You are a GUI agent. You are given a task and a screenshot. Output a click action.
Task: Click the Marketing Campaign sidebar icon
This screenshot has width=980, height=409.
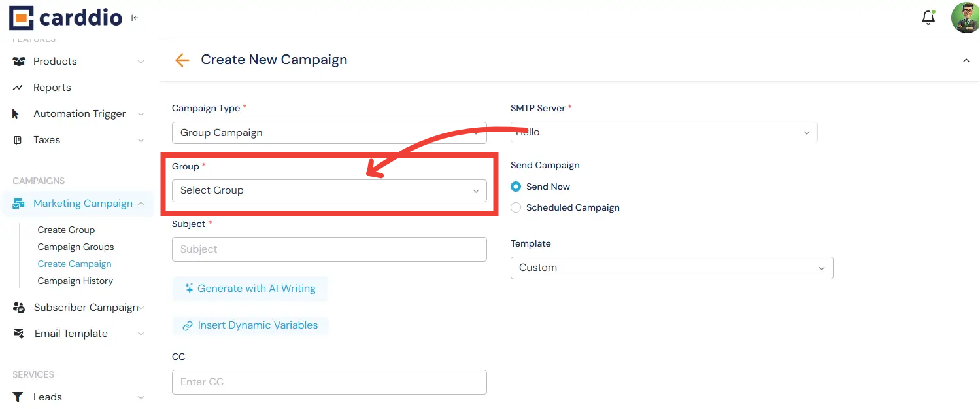(x=18, y=203)
